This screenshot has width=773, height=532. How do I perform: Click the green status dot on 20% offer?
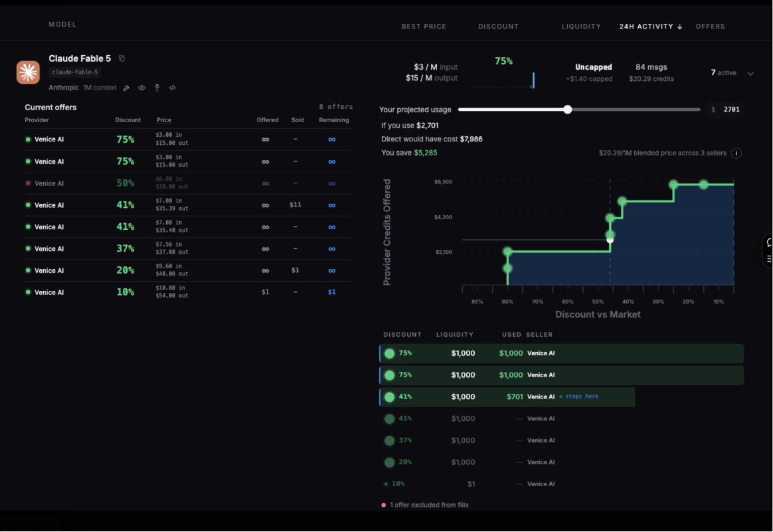(28, 270)
